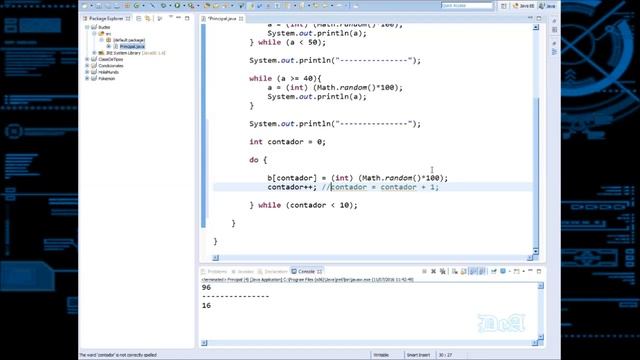Click the Clear Console icon
Image resolution: width=640 pixels, height=360 pixels.
point(454,271)
